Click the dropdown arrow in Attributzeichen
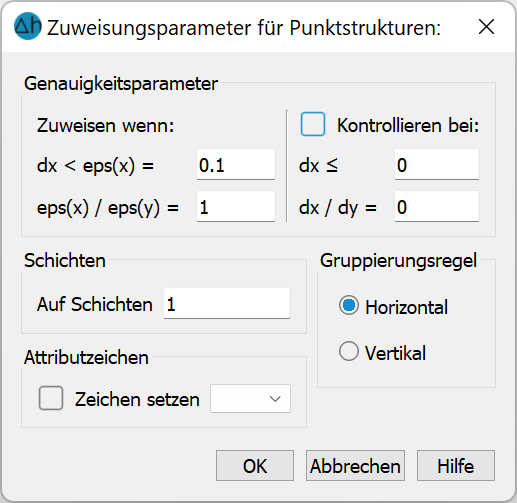Screen dimensions: 517x503 (275, 399)
